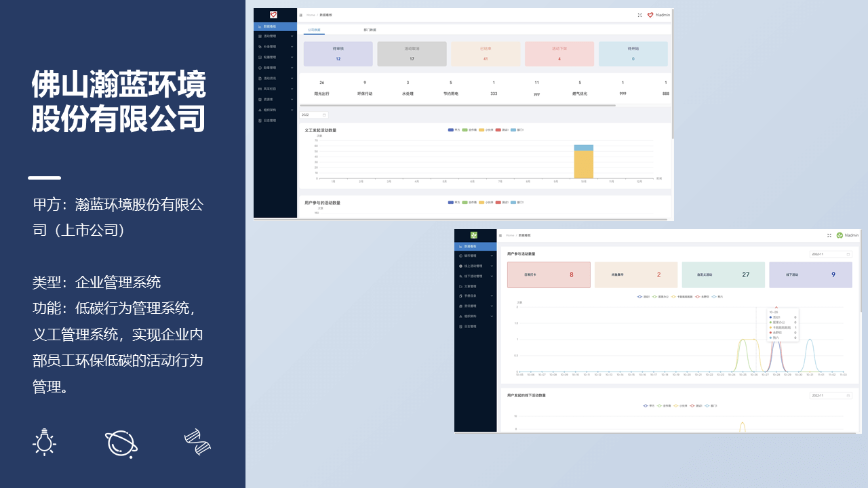Open the 待审核 card showing 12
The height and width of the screenshot is (488, 868).
pyautogui.click(x=338, y=54)
